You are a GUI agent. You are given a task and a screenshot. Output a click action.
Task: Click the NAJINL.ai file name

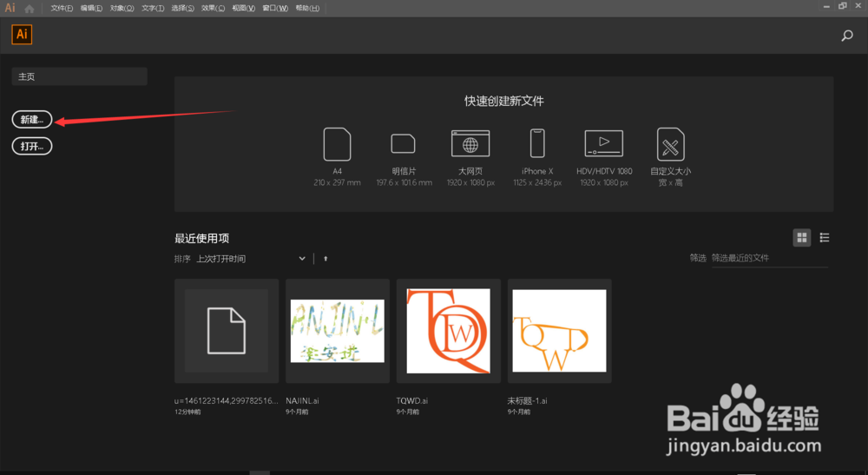(302, 401)
